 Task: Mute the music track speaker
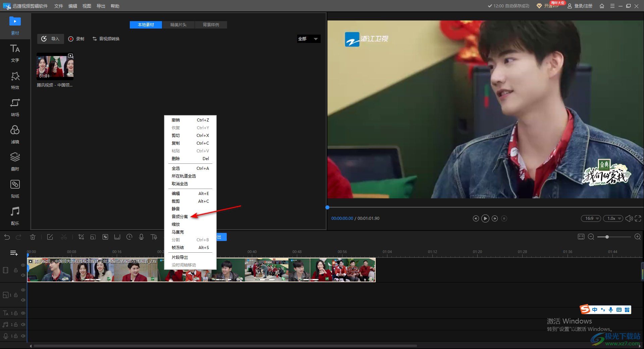point(23,325)
